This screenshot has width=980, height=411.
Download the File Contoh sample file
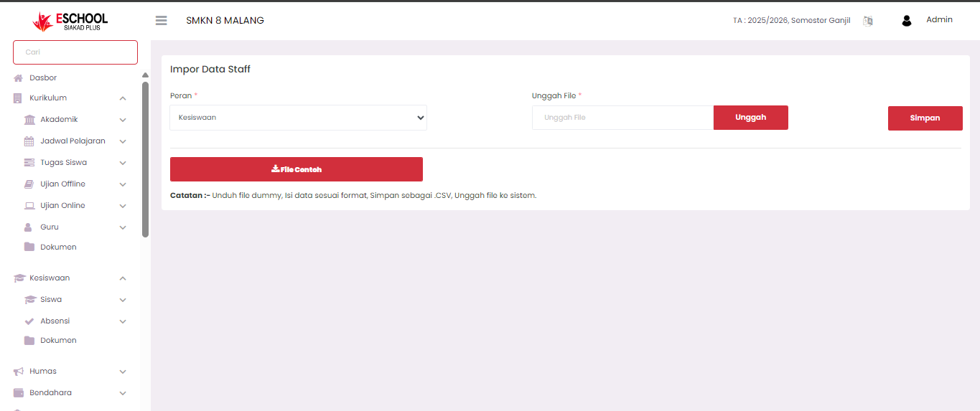coord(296,169)
